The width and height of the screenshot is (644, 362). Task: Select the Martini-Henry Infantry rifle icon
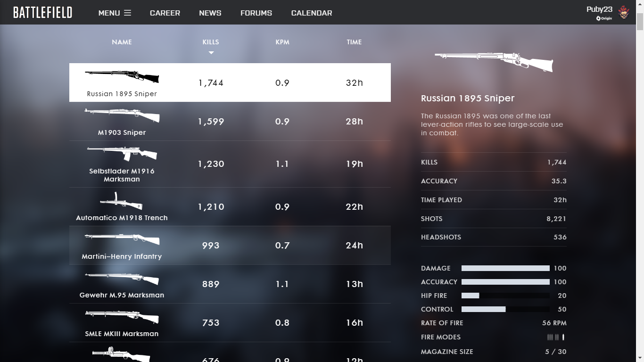[122, 239]
